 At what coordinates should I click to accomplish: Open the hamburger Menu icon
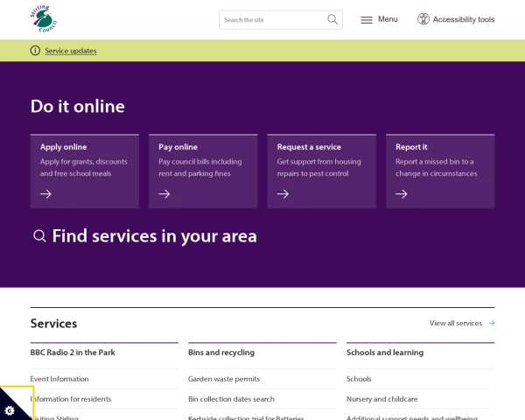(x=367, y=20)
